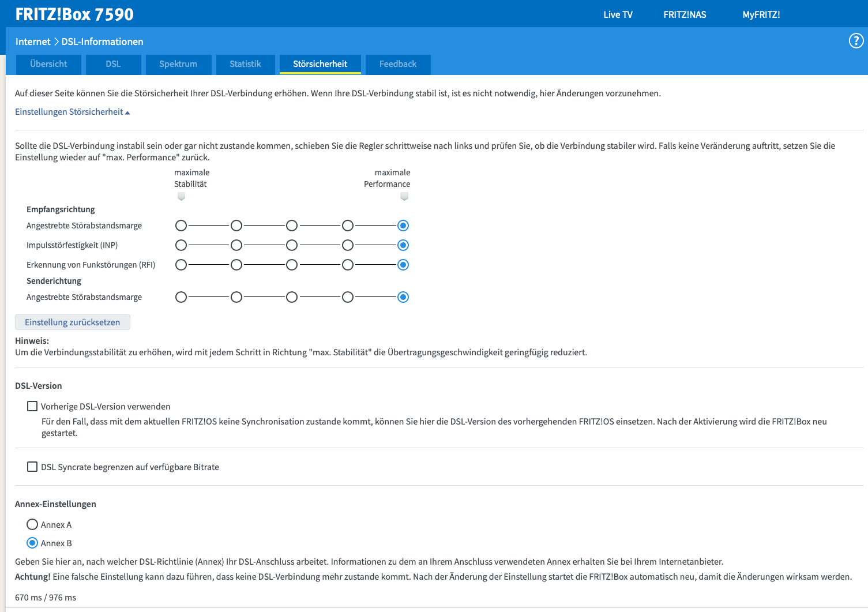Click the DSL-Informationen breadcrumb text
This screenshot has width=868, height=612.
(x=103, y=42)
